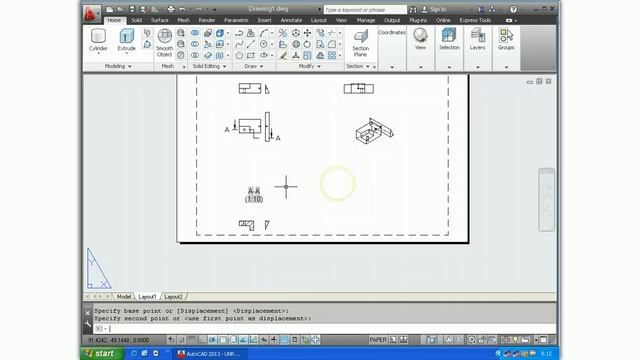Select the Arc draw tool

tap(264, 33)
